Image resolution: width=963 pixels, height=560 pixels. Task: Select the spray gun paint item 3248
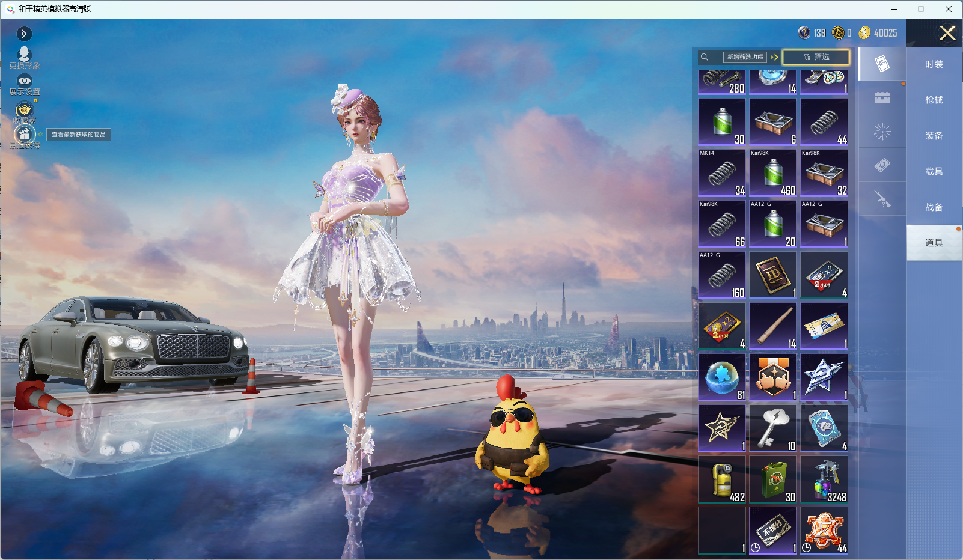(x=824, y=479)
